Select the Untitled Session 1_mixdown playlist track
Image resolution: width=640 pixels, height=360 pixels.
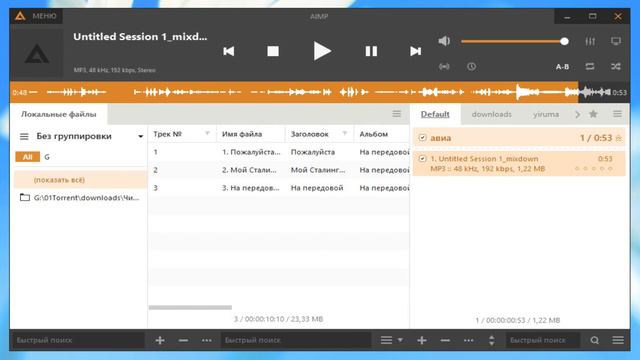(x=519, y=163)
